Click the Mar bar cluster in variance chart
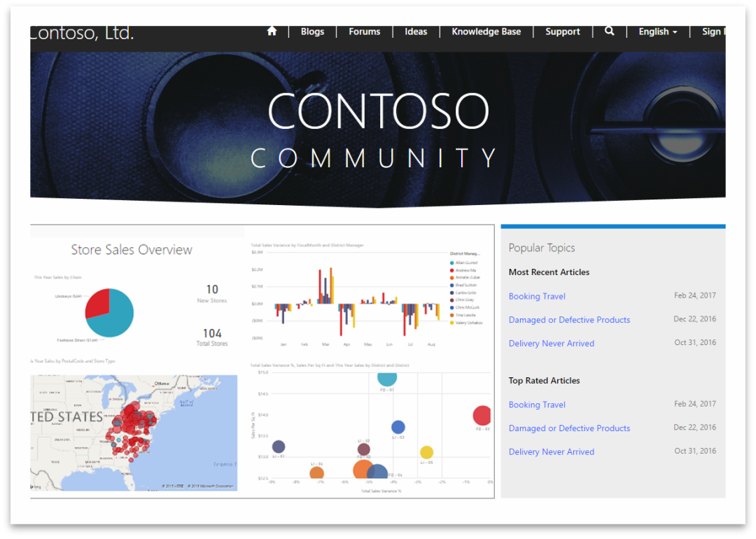The width and height of the screenshot is (756, 539). 326,286
